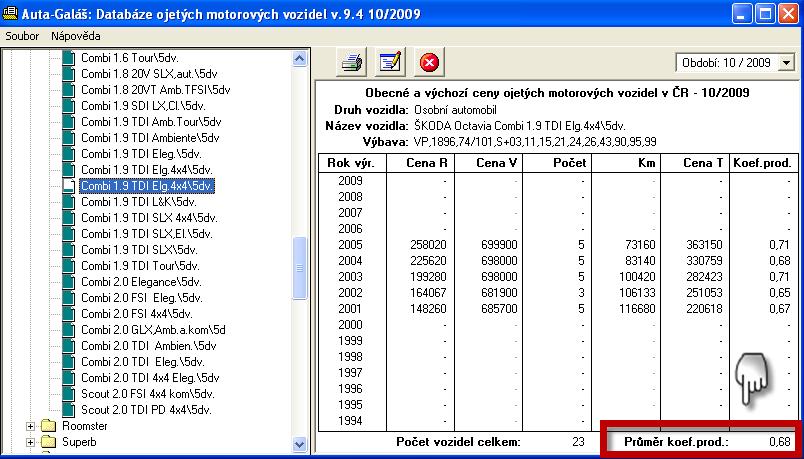Click the 699900 Cena V cell
Screen dimensions: 804x459
(499, 245)
